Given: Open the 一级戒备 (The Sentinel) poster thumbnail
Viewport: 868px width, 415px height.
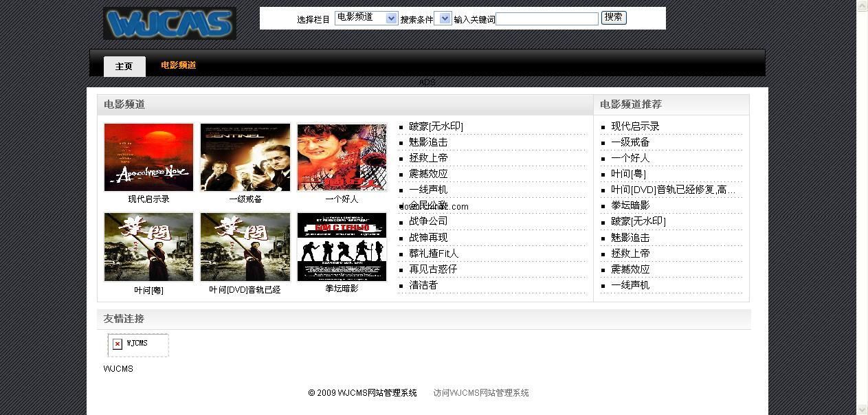Looking at the screenshot, I should pos(245,157).
